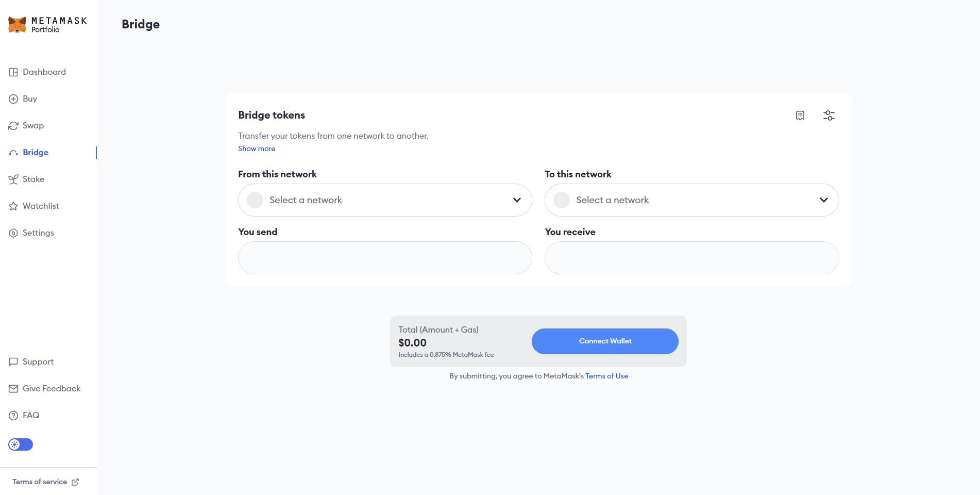This screenshot has width=980, height=495.
Task: Click the To network placeholder token circle
Action: point(562,200)
